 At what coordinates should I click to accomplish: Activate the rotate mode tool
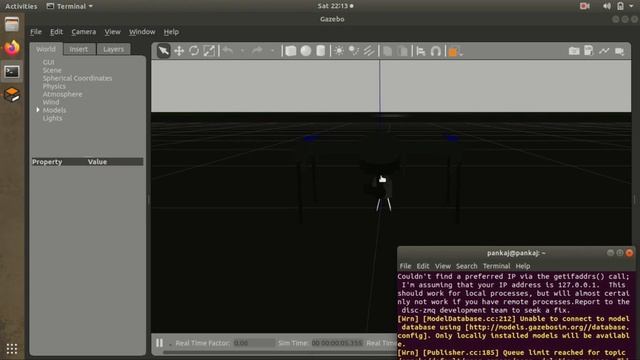pyautogui.click(x=194, y=51)
